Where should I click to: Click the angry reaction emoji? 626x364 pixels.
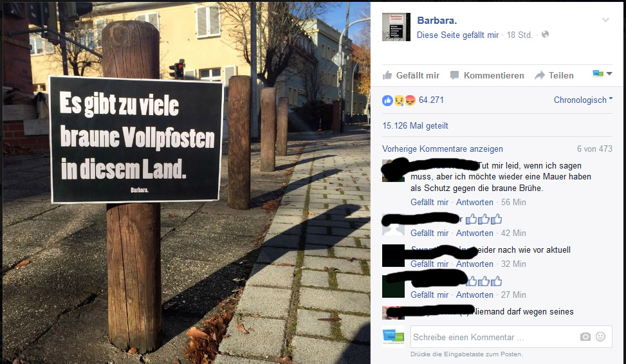410,100
